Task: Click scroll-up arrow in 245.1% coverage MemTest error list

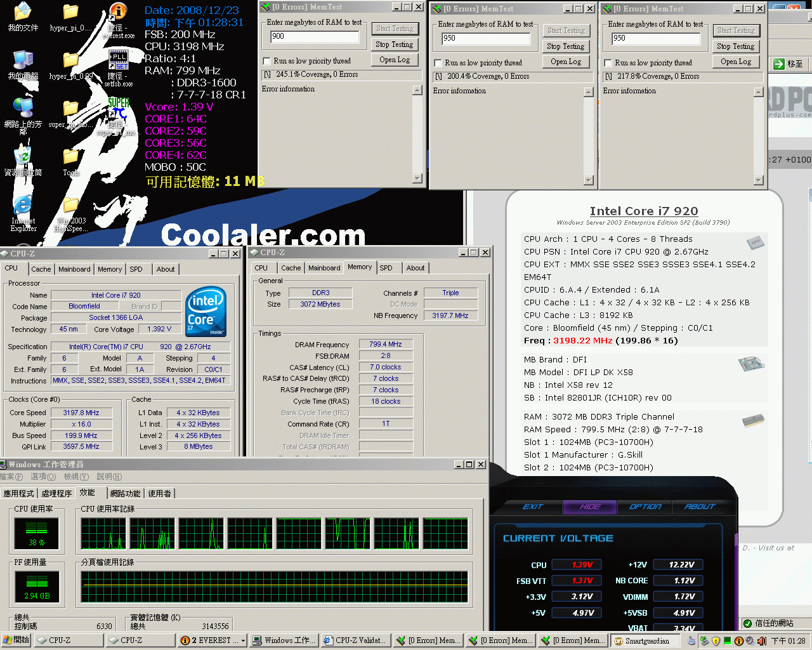Action: 417,90
